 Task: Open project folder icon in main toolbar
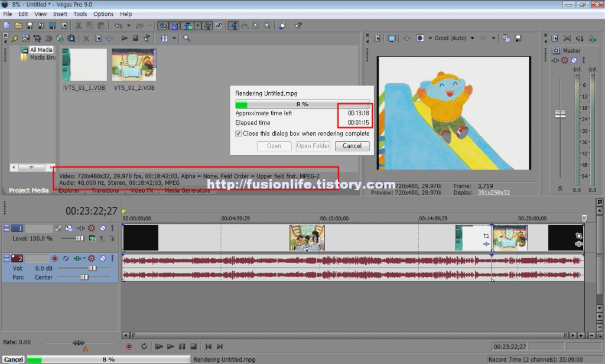pyautogui.click(x=18, y=26)
